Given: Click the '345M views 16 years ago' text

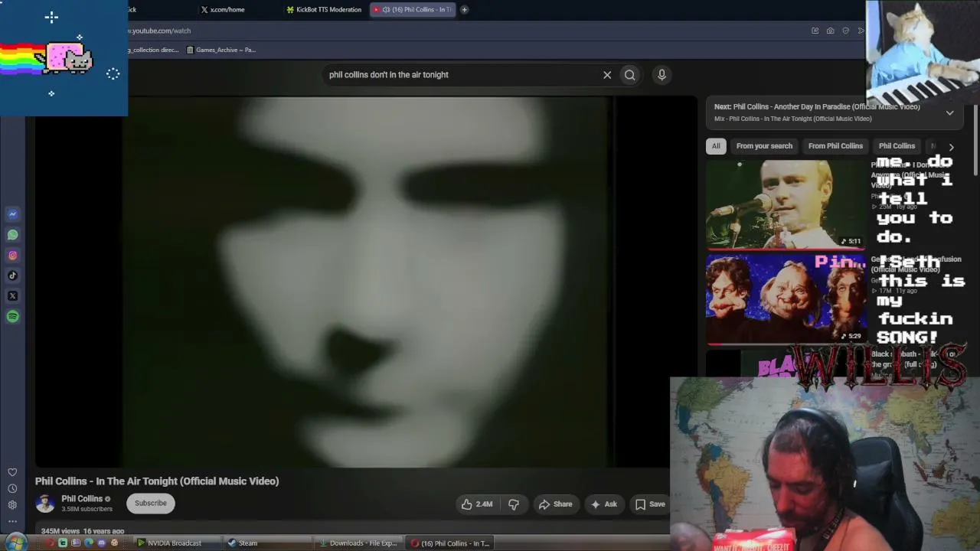Looking at the screenshot, I should tap(83, 531).
